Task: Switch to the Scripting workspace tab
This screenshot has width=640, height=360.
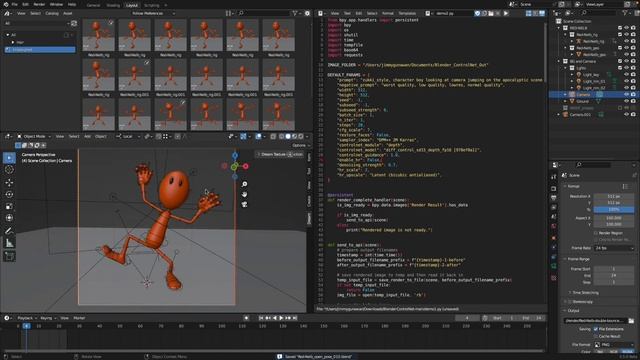Action: click(152, 5)
